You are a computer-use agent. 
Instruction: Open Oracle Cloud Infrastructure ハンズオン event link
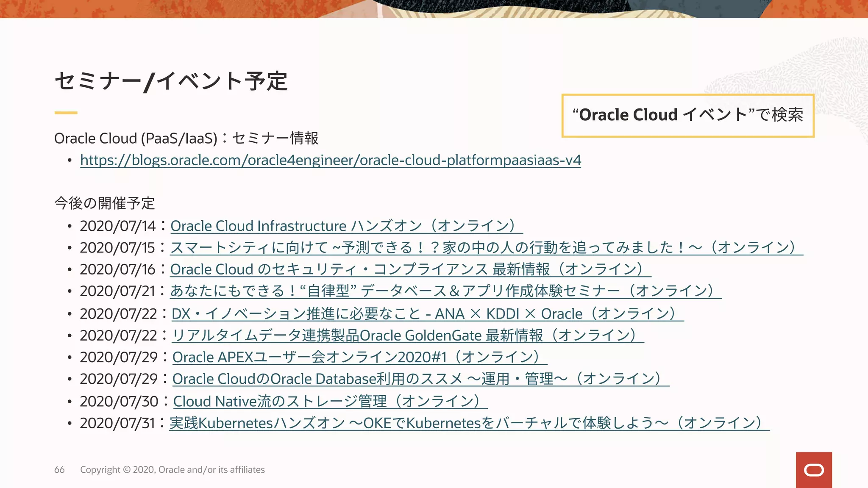pos(347,226)
